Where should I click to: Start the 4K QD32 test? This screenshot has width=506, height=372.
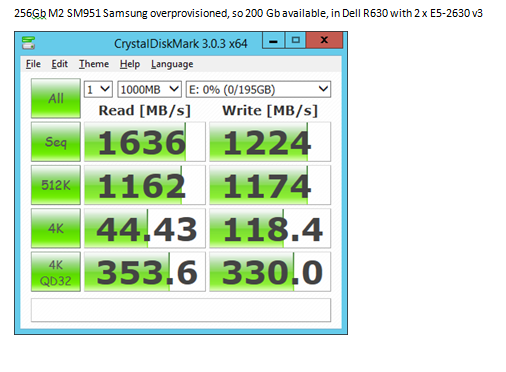56,272
